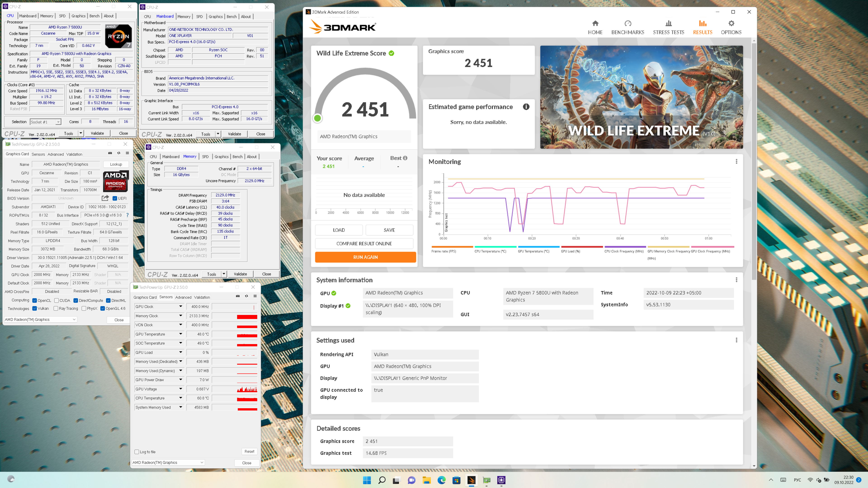Toggle the DirectCompute checkbox in GPU-Z
Viewport: 868px width, 488px height.
point(75,300)
